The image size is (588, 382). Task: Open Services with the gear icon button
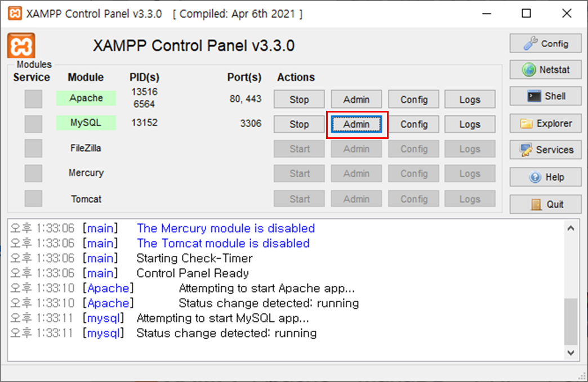point(545,150)
